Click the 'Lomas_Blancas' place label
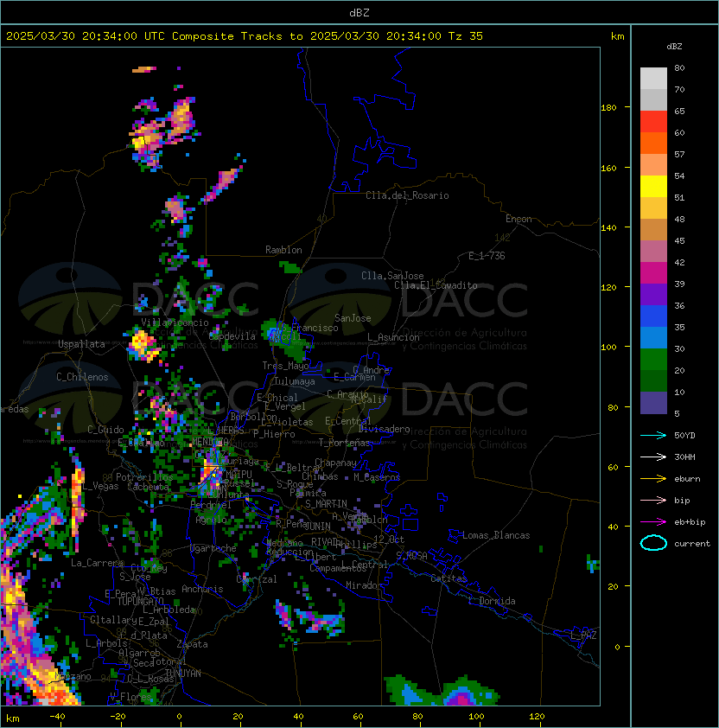 click(496, 535)
